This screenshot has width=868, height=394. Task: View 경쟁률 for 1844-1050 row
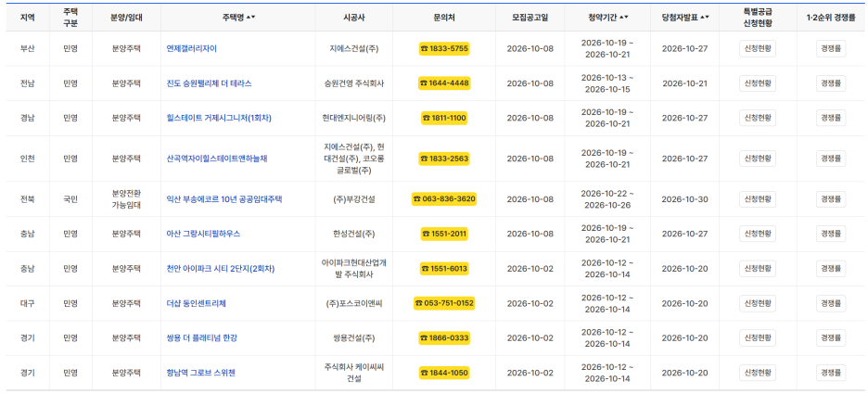click(831, 373)
